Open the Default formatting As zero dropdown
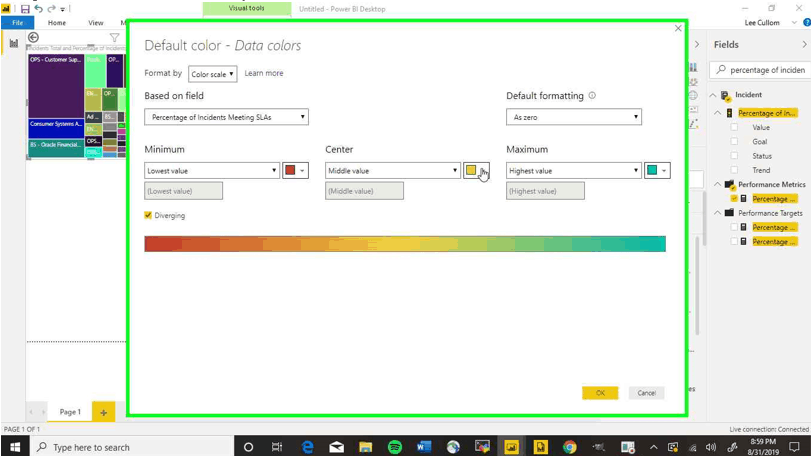 [x=574, y=117]
